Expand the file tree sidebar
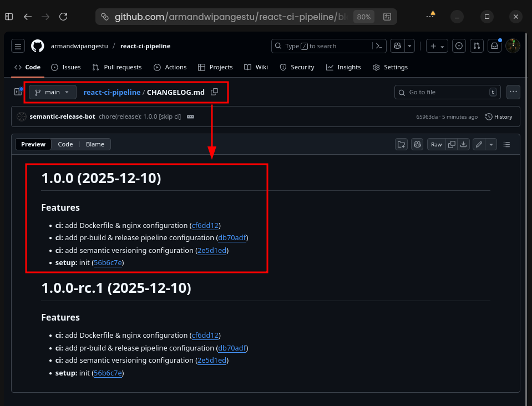532x406 pixels. point(18,92)
